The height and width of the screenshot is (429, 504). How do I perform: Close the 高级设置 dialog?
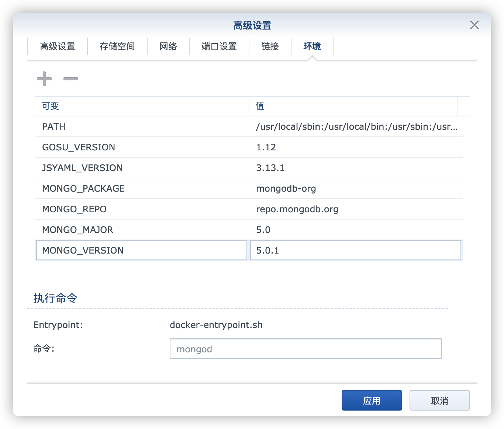click(x=474, y=25)
